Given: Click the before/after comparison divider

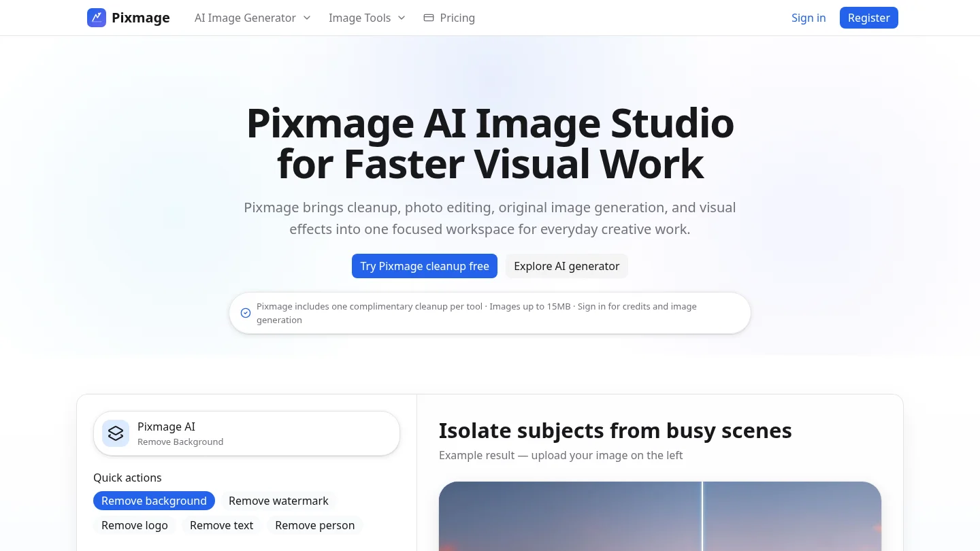Looking at the screenshot, I should pyautogui.click(x=702, y=516).
